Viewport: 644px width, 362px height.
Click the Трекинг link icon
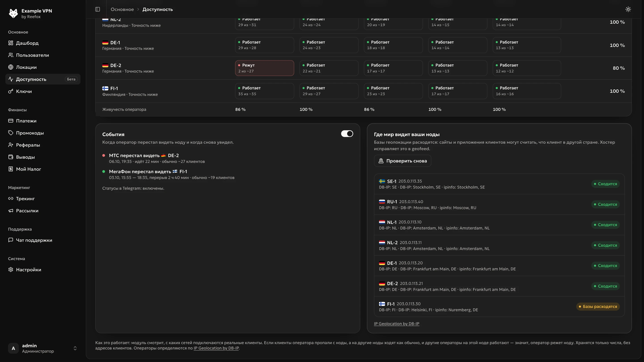pos(11,198)
